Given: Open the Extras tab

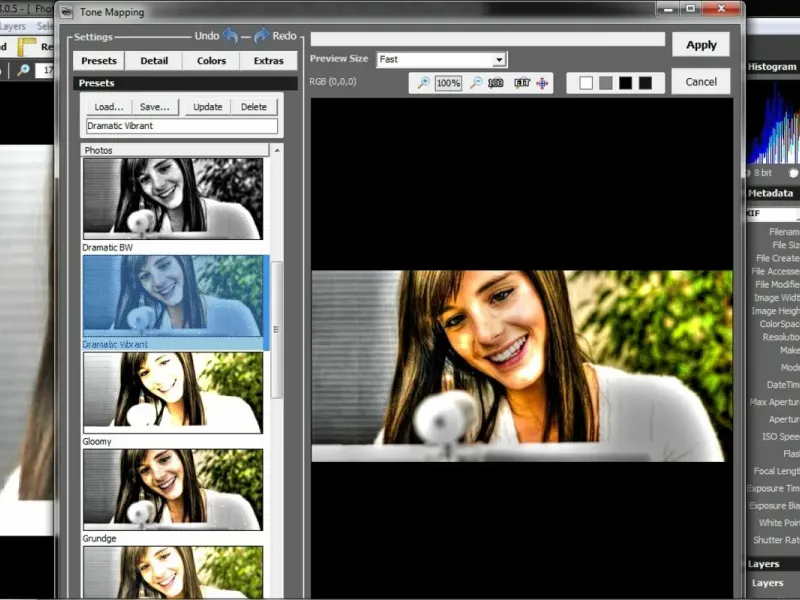Looking at the screenshot, I should point(268,61).
